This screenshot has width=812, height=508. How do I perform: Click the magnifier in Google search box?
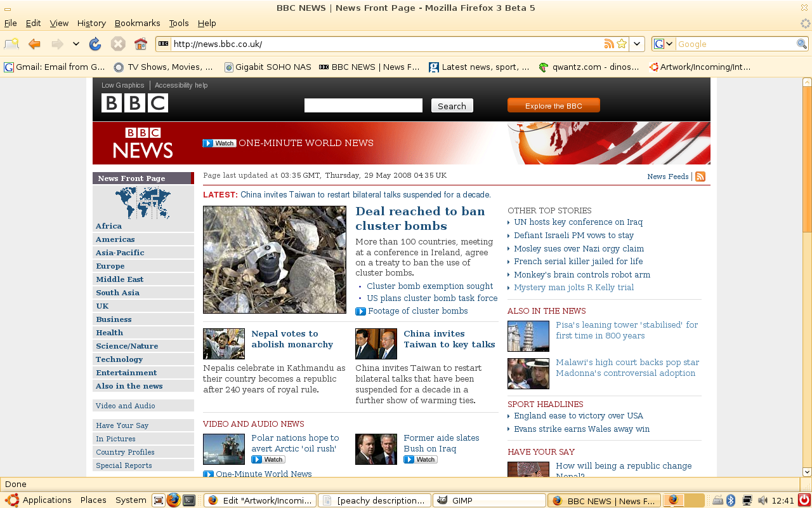point(802,44)
